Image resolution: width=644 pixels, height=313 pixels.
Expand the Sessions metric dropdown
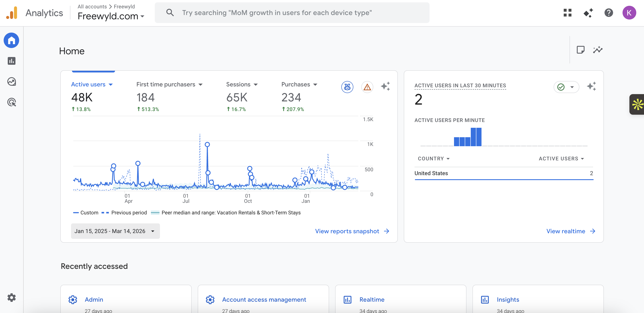(255, 85)
